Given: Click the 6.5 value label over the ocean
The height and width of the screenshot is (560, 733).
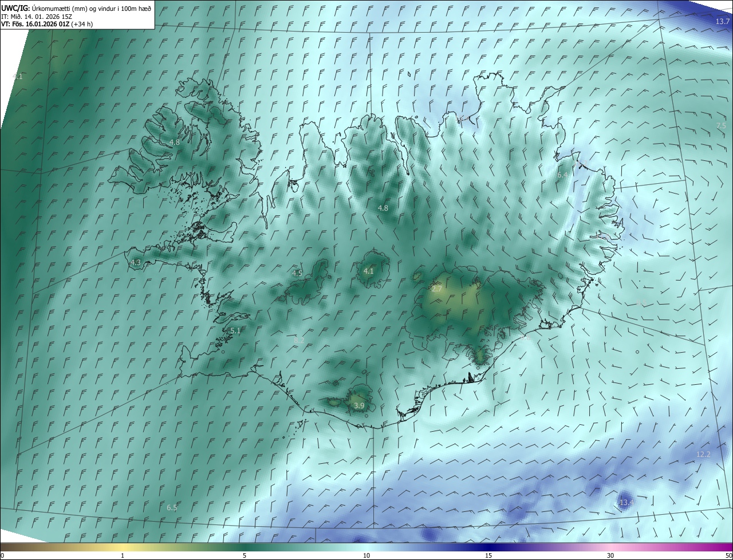Looking at the screenshot, I should pyautogui.click(x=172, y=508).
